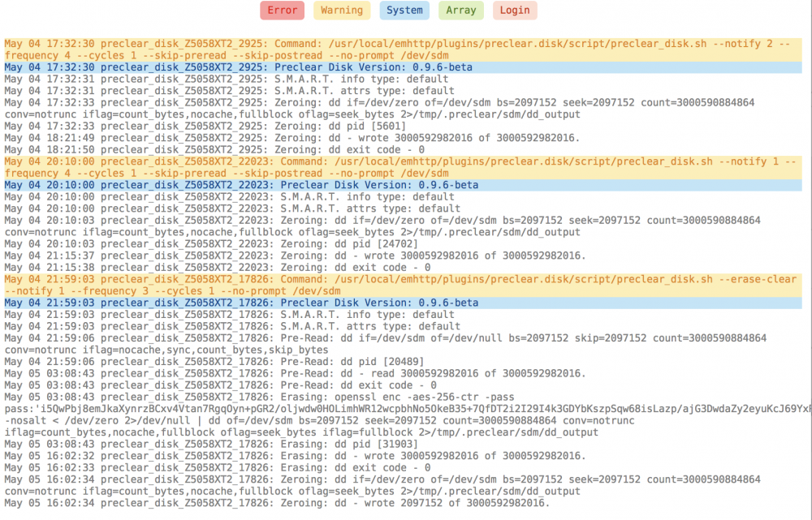The image size is (812, 520).
Task: Select the 17:32:30 Command log line for preclear_disk_Z5058XT2_2925
Action: coord(403,49)
